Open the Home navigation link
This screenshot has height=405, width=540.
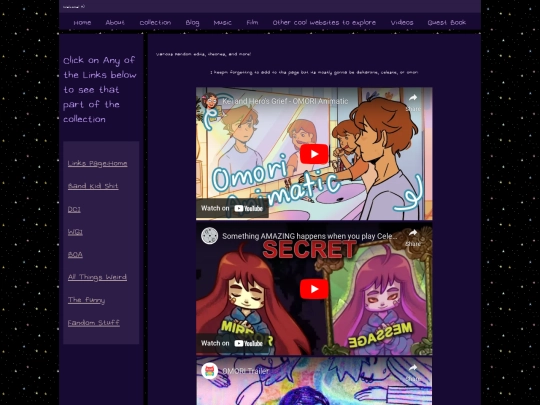[x=82, y=22]
